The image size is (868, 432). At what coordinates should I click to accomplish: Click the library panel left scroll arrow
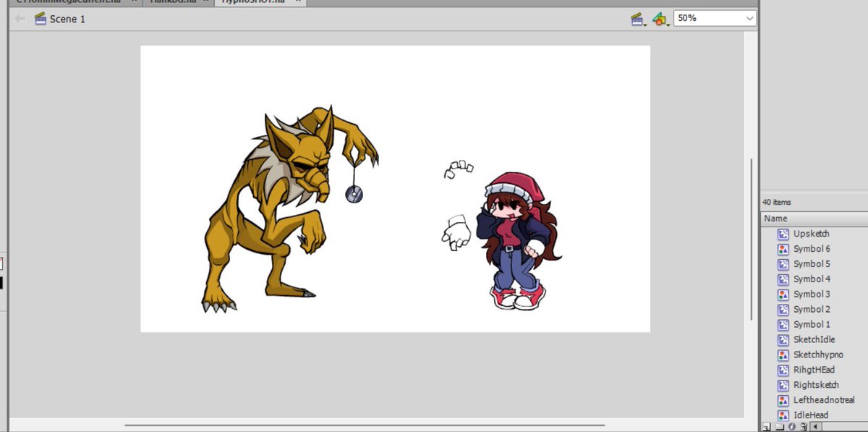click(x=816, y=428)
